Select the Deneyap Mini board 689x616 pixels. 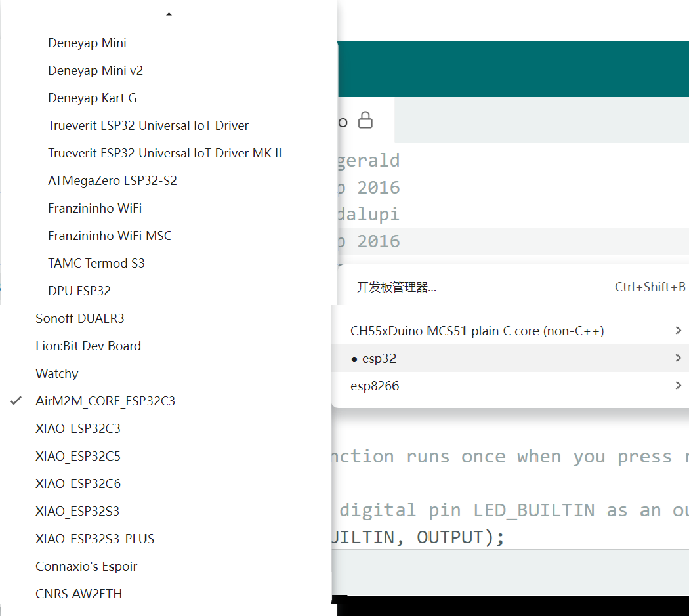[x=87, y=43]
